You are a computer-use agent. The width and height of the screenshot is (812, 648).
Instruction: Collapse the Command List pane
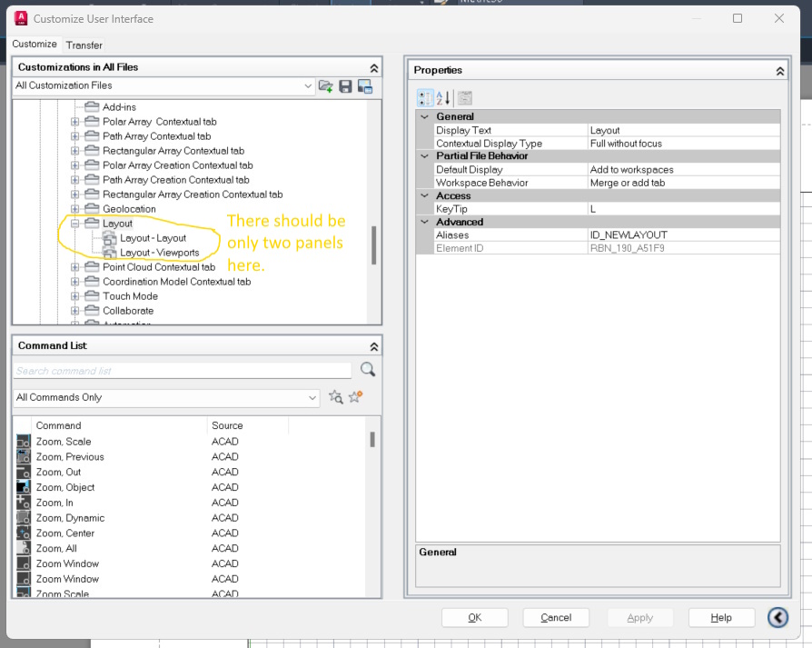tap(373, 345)
